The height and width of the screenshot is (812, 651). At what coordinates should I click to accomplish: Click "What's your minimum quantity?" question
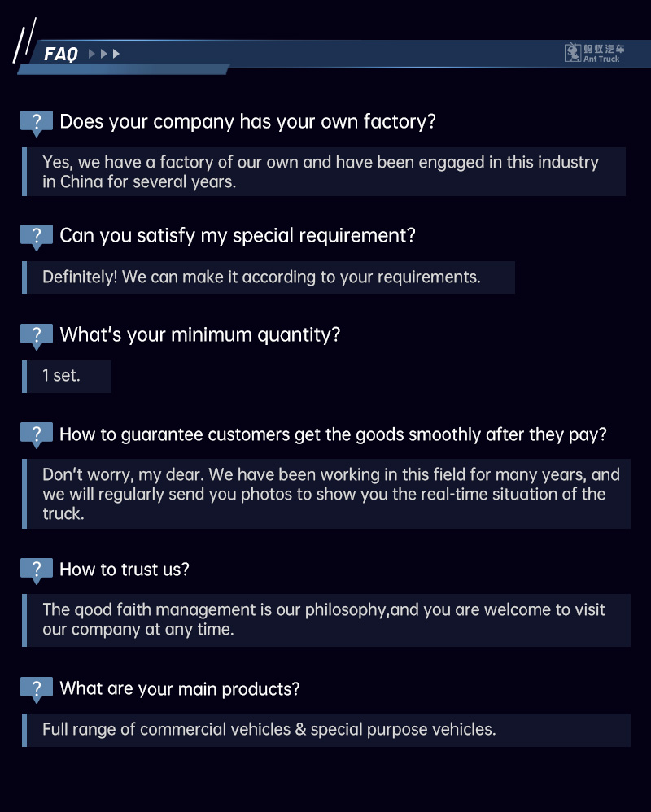point(199,334)
